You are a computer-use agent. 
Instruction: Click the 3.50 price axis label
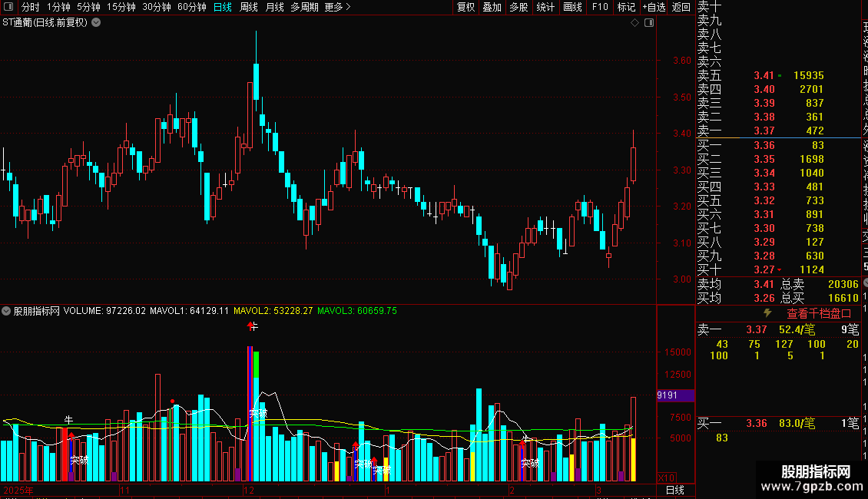[682, 97]
